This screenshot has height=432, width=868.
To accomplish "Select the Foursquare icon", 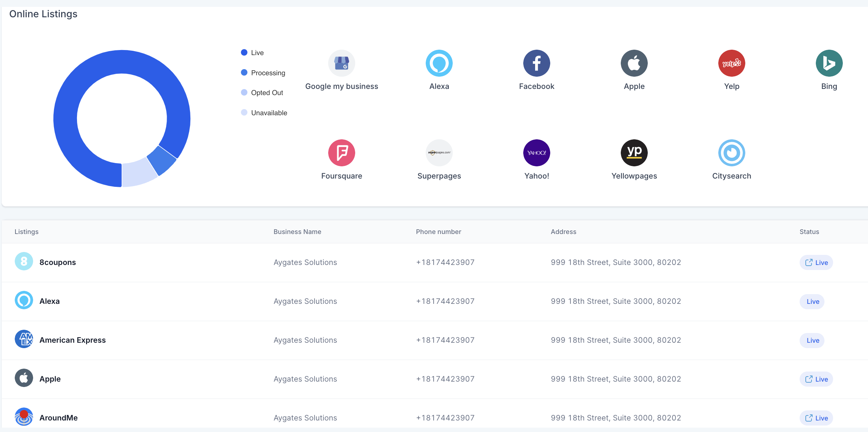I will click(x=342, y=153).
